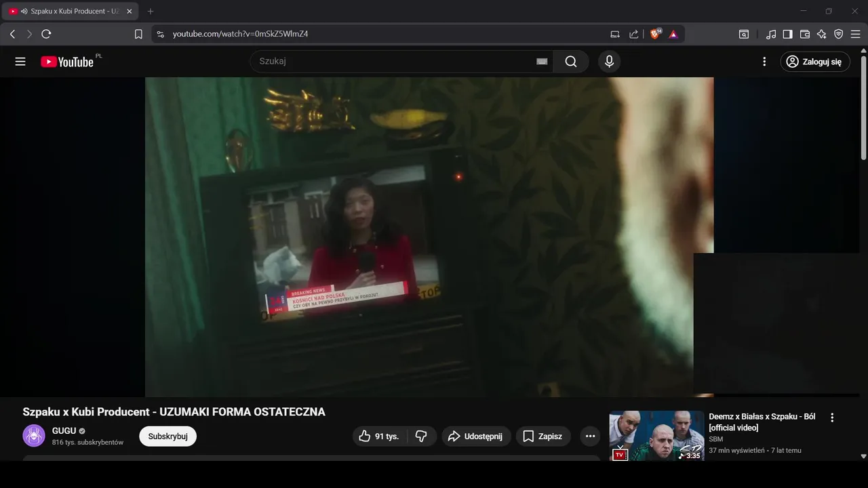Image resolution: width=868 pixels, height=488 pixels.
Task: Open options menu for the Ból recommendation
Action: (832, 418)
